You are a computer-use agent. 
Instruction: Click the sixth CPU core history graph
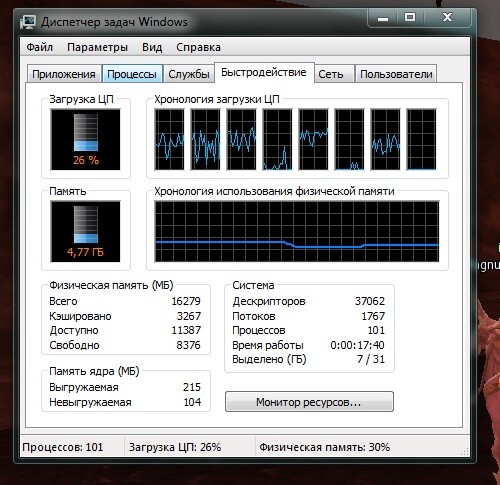(x=350, y=140)
